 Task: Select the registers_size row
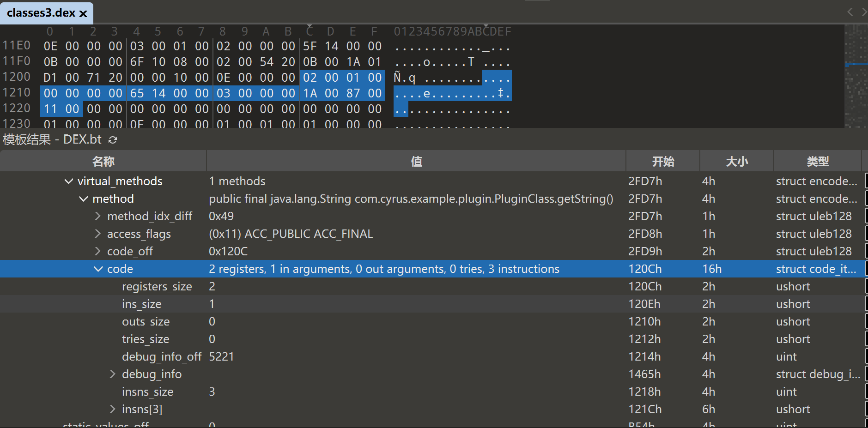click(x=432, y=286)
